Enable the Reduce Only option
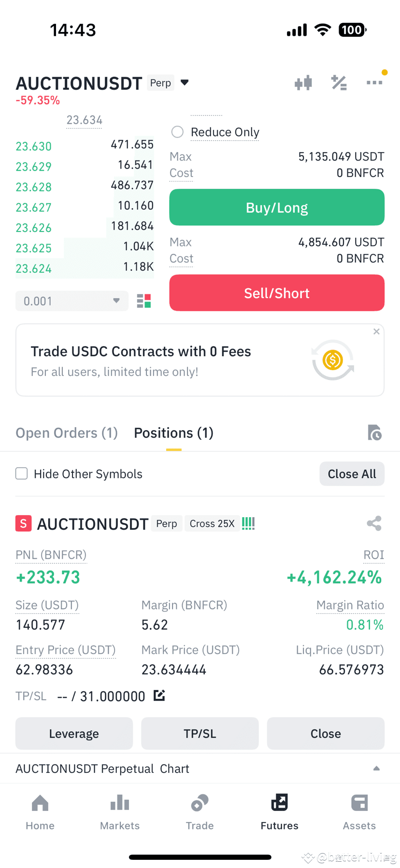The image size is (400, 868). pos(177,132)
